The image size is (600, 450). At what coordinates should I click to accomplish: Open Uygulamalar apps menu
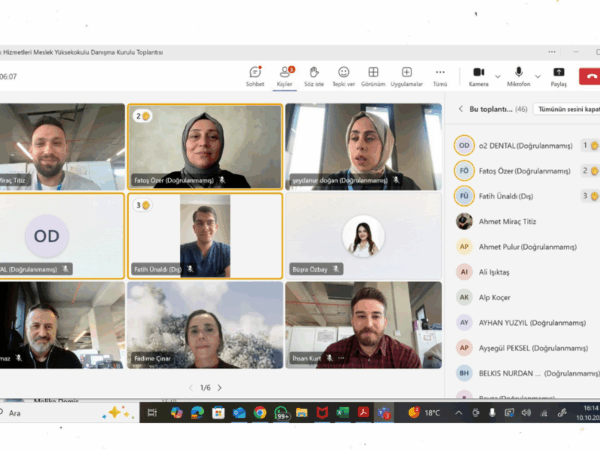tap(407, 75)
